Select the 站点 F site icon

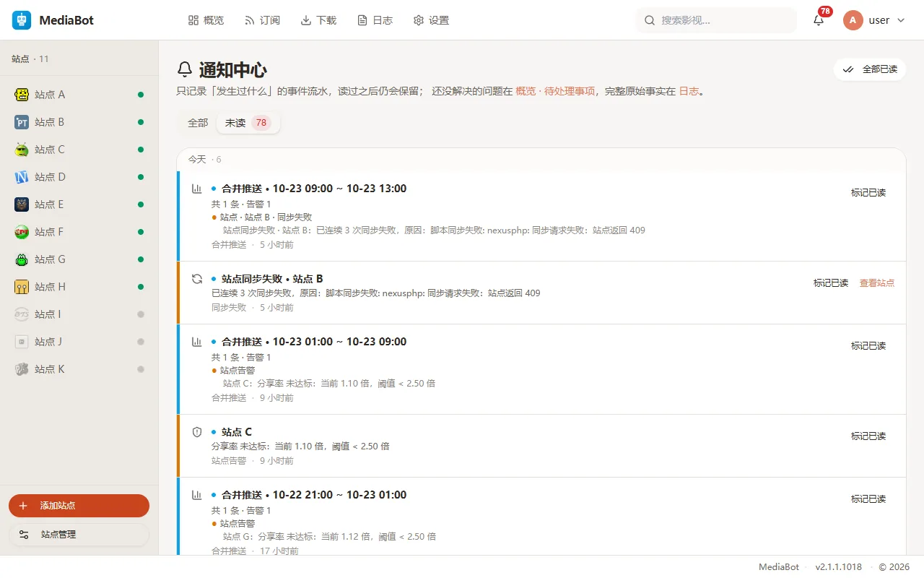coord(22,232)
